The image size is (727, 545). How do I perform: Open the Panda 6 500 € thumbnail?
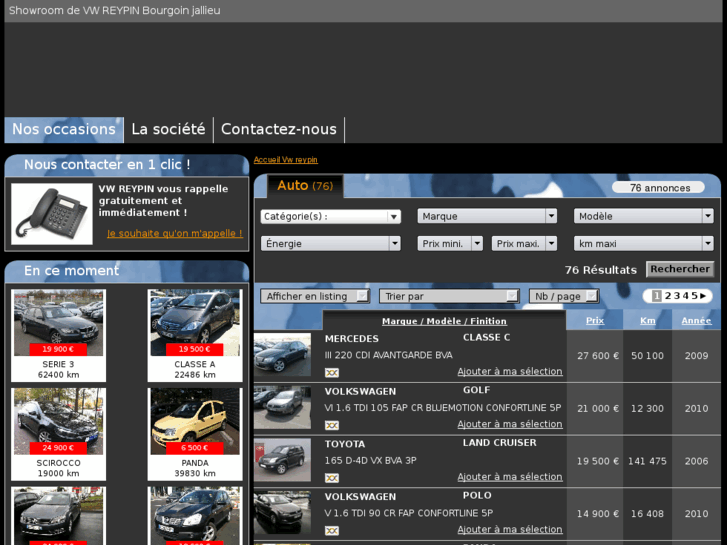[x=195, y=421]
